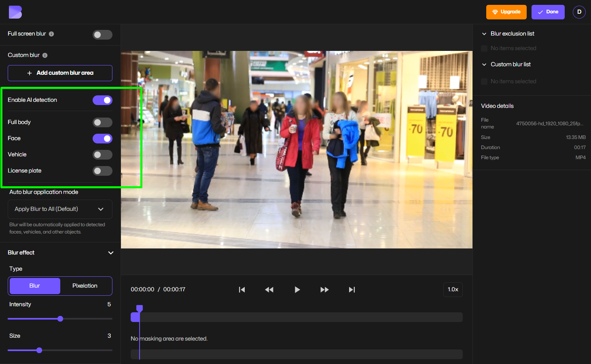Open the info tooltip beside Full screen blur
This screenshot has width=591, height=364.
(51, 34)
